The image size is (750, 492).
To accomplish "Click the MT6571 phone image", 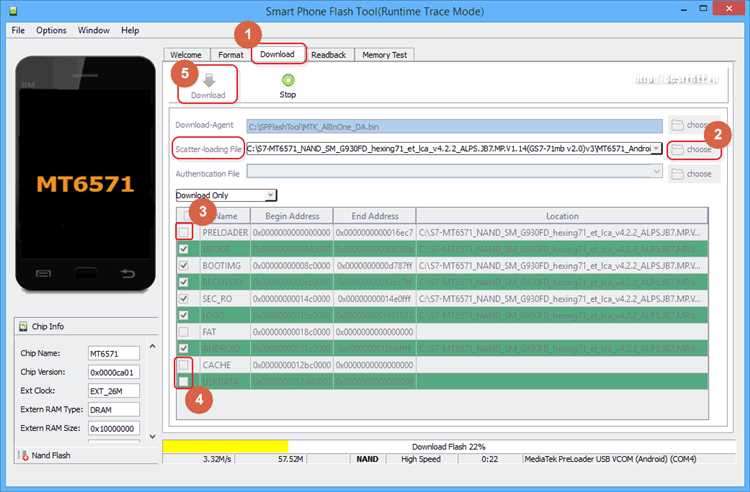I will coord(80,185).
